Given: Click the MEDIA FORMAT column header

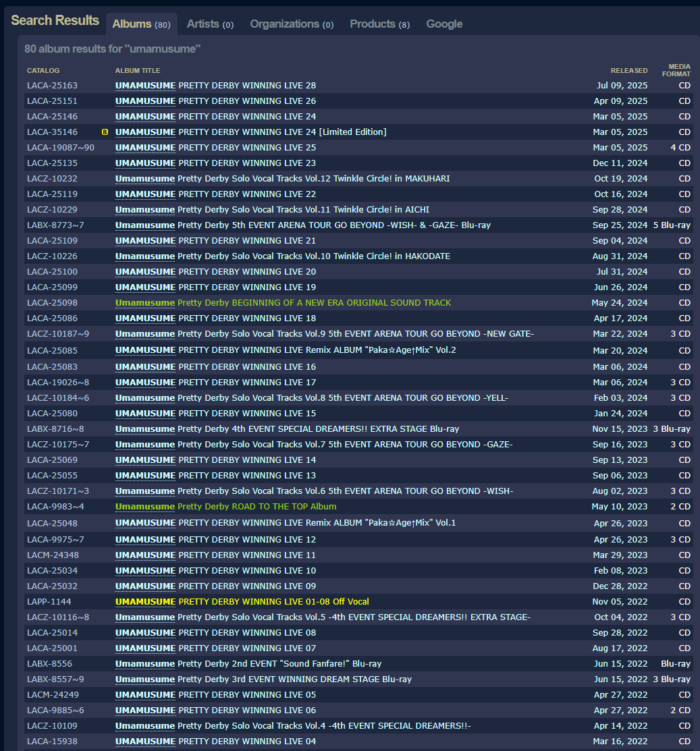Looking at the screenshot, I should pyautogui.click(x=676, y=70).
